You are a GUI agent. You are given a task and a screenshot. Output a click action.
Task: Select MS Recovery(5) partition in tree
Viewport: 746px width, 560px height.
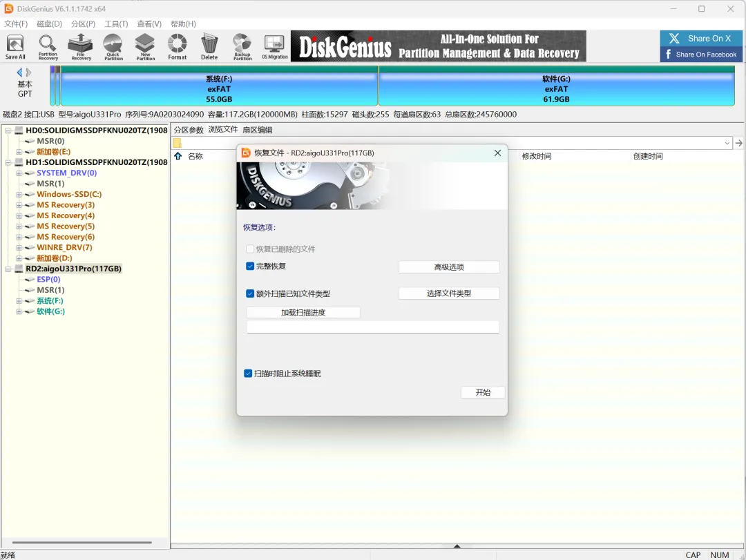tap(66, 226)
